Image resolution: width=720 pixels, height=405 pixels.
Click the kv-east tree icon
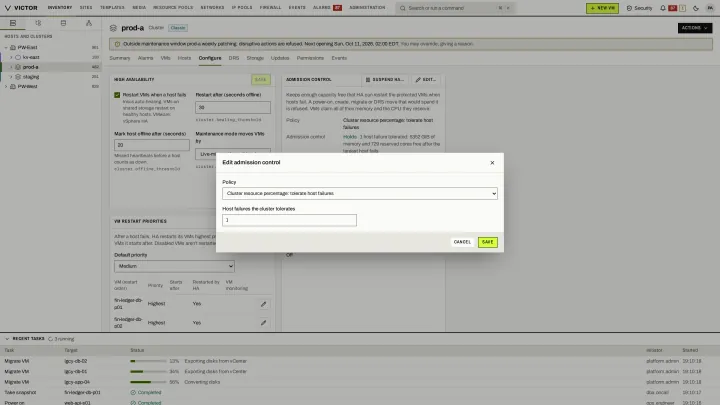(18, 57)
